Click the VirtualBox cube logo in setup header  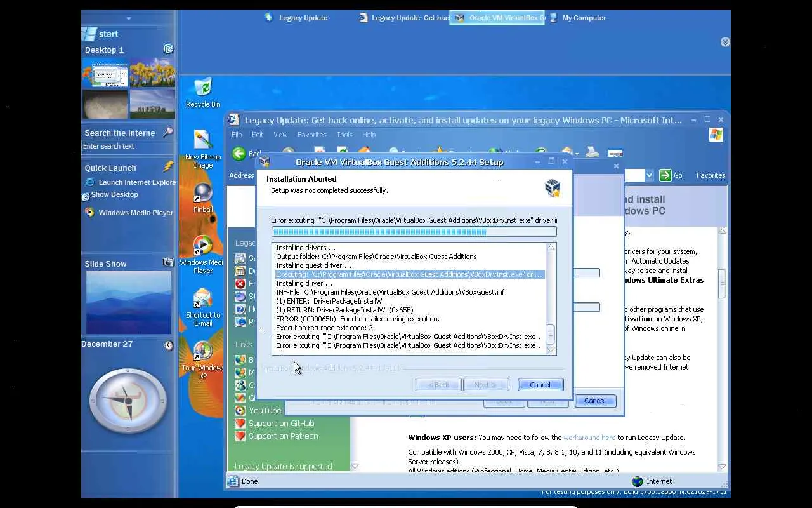coord(553,187)
